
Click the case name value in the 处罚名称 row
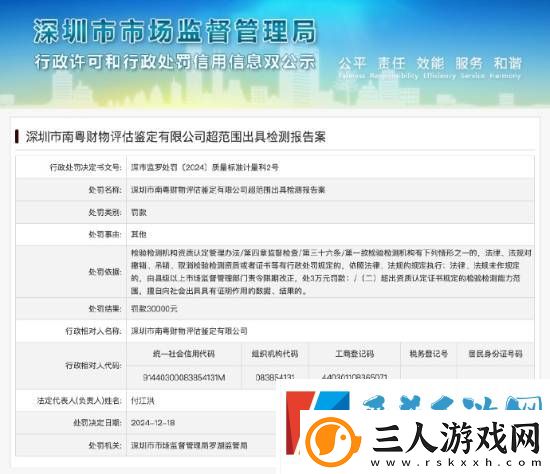point(228,190)
